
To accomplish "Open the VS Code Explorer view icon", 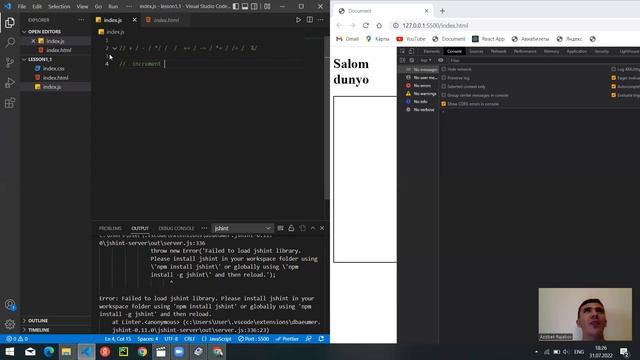I will [x=10, y=22].
